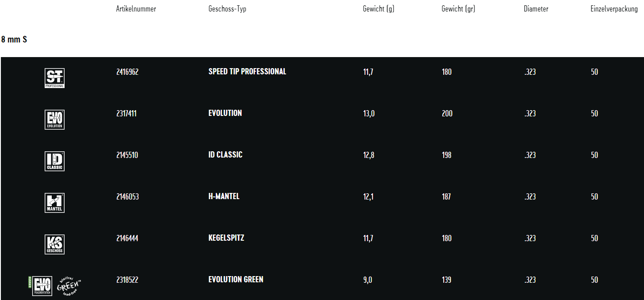Click the 8 mm S caliber heading
The width and height of the screenshot is (644, 300).
point(14,39)
